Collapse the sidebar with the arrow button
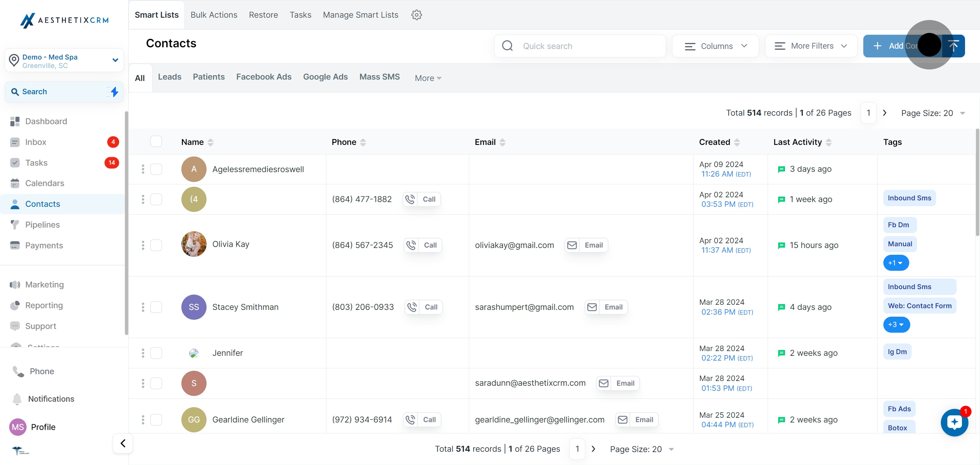Screen dimensions: 980x465 coord(123,443)
